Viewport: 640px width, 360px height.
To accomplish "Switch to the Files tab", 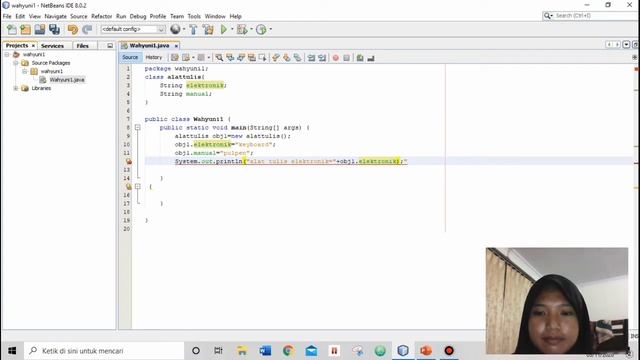I will click(82, 46).
